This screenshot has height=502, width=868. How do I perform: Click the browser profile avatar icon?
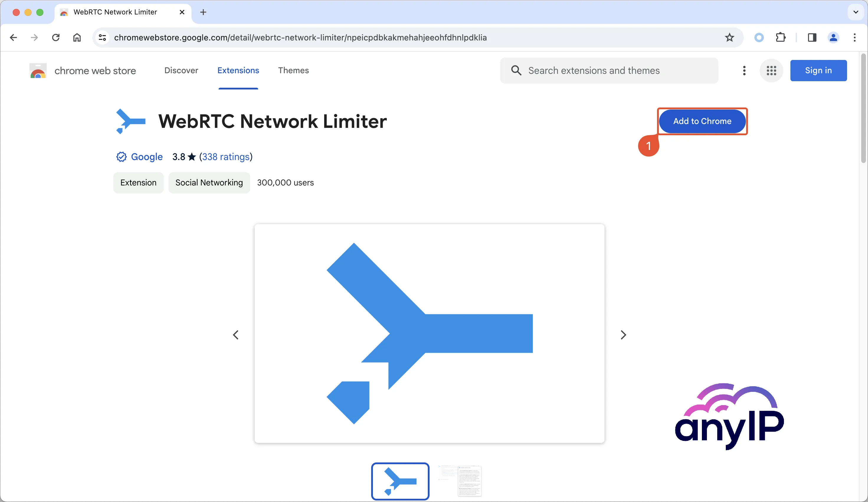coord(833,37)
